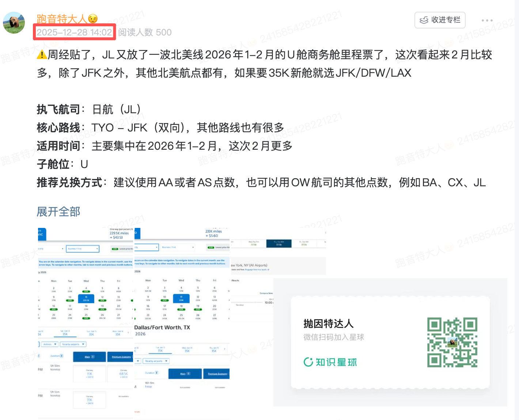Click the Compare fares link
Screen dimensions: 519x420
pos(266,293)
